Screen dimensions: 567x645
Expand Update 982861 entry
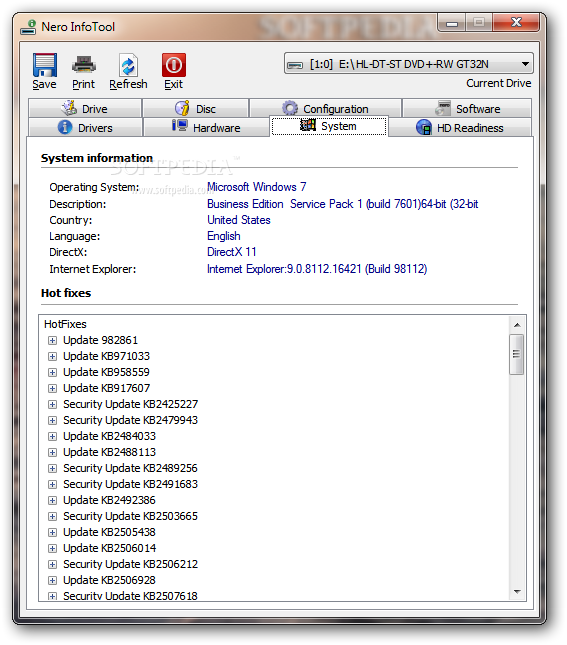[52, 340]
